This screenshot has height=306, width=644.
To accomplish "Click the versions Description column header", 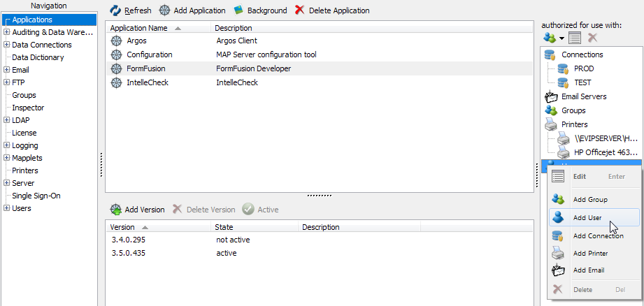I will (x=359, y=227).
